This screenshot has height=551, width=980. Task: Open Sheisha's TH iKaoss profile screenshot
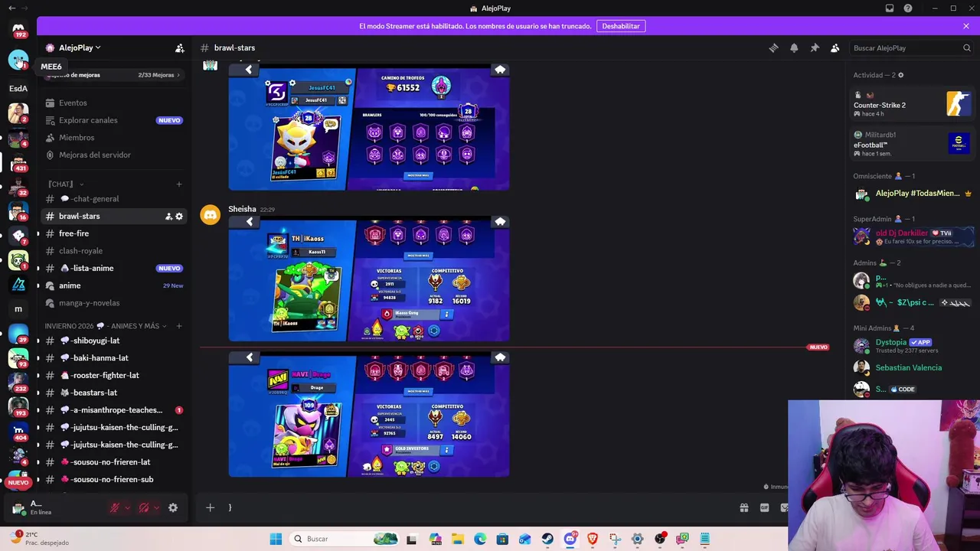pos(369,279)
